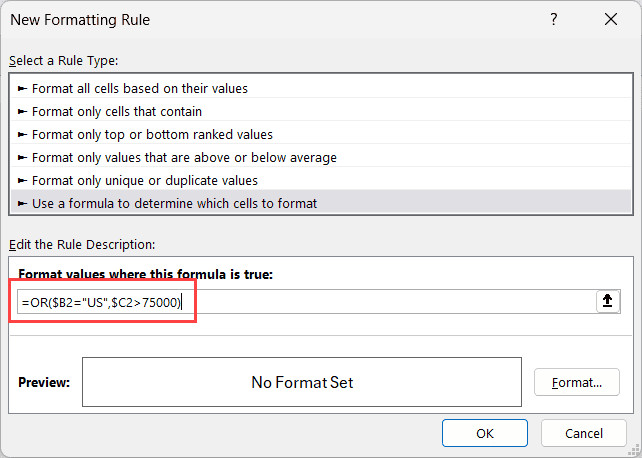Confirm the rule with OK

(485, 433)
